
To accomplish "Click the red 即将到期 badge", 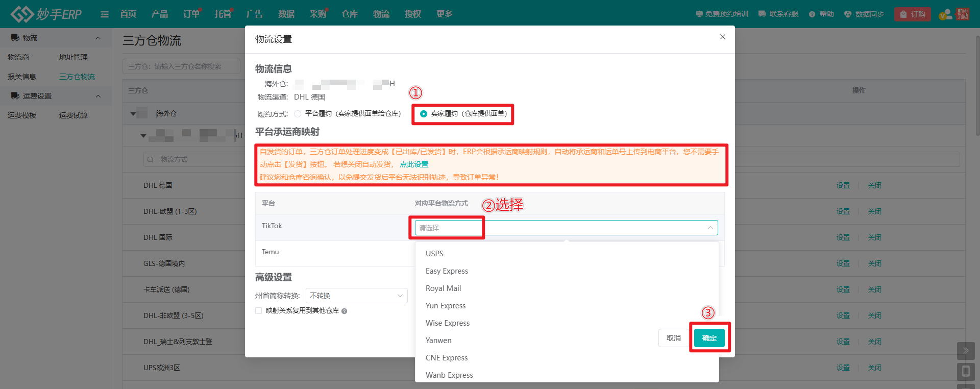I will point(963,14).
